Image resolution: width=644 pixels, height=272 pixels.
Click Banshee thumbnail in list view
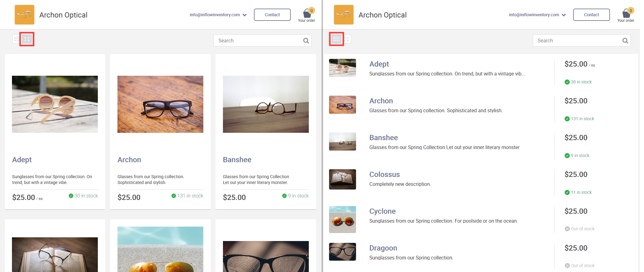point(343,141)
